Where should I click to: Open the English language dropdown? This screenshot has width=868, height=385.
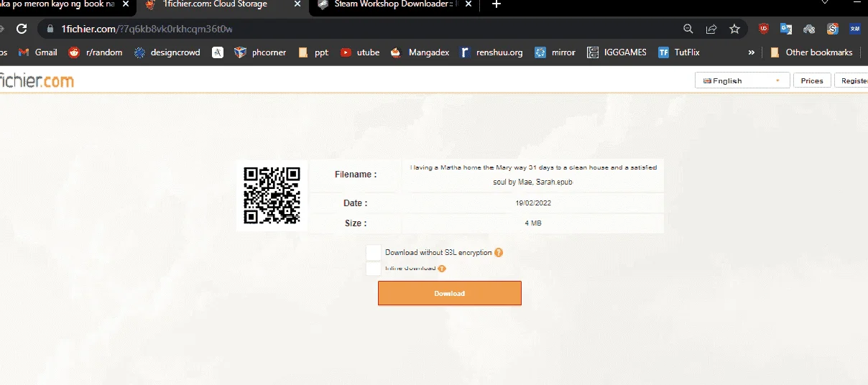[742, 80]
